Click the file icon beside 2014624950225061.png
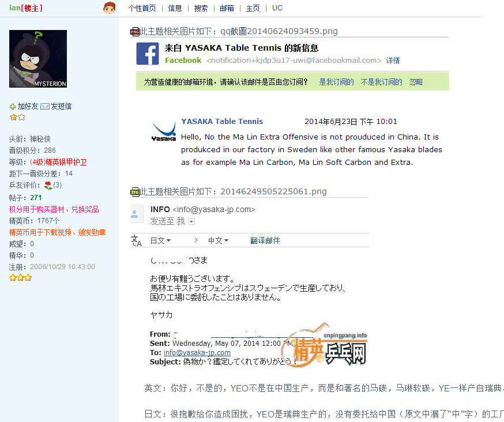Screen dimensions: 504x422 tap(135, 192)
